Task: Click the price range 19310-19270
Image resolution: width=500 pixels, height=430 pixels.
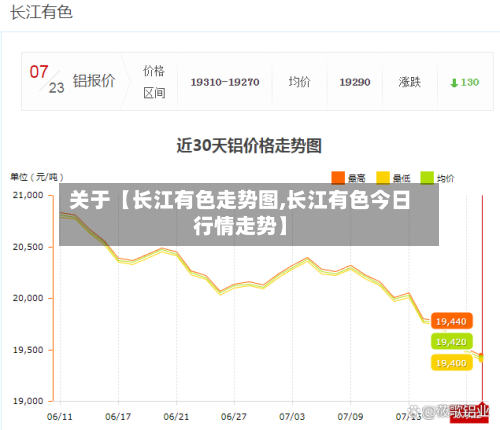Action: (x=225, y=82)
